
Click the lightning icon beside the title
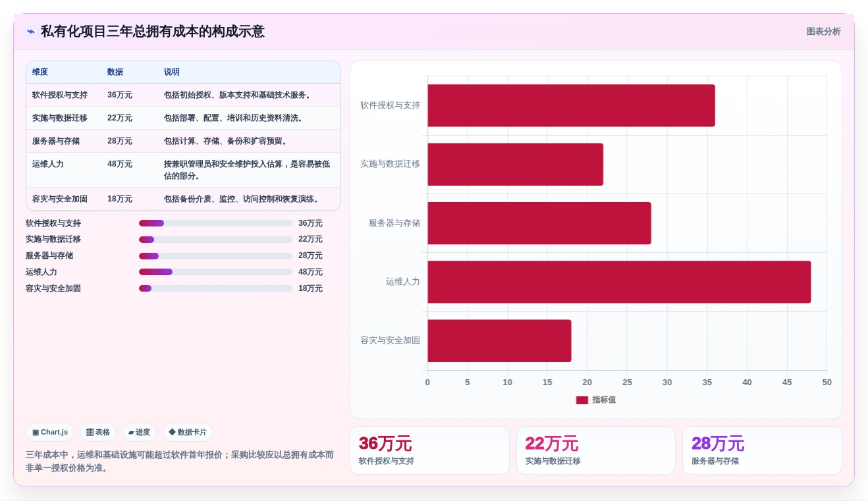pos(31,32)
